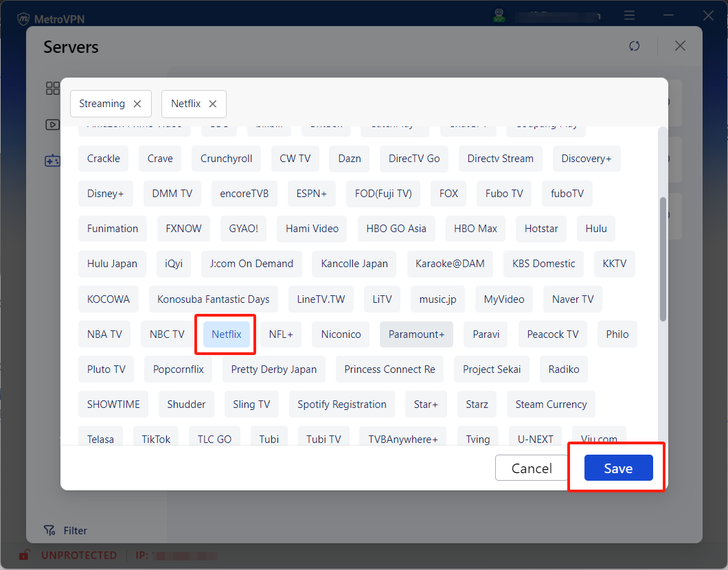
Task: Select the Crunchyroll service
Action: [x=226, y=159]
